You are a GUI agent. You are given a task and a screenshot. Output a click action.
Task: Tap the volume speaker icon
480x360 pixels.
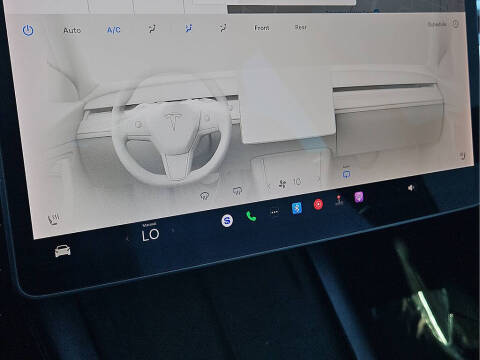click(411, 188)
